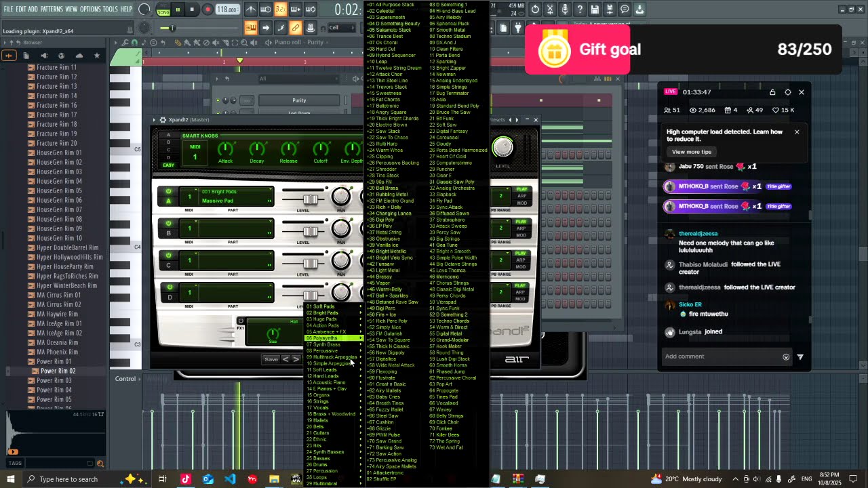Viewport: 868px width, 488px height.
Task: Expand the 16 Strings submenu
Action: pyautogui.click(x=334, y=401)
